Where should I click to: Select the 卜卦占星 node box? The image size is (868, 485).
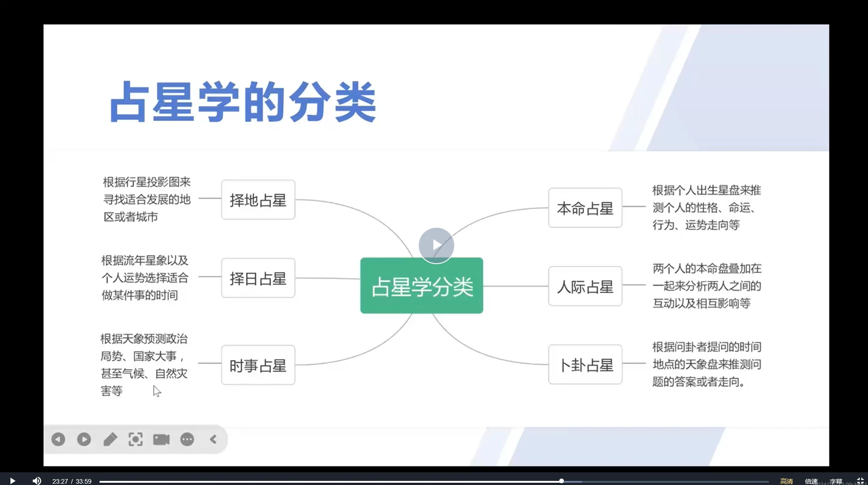pyautogui.click(x=585, y=365)
